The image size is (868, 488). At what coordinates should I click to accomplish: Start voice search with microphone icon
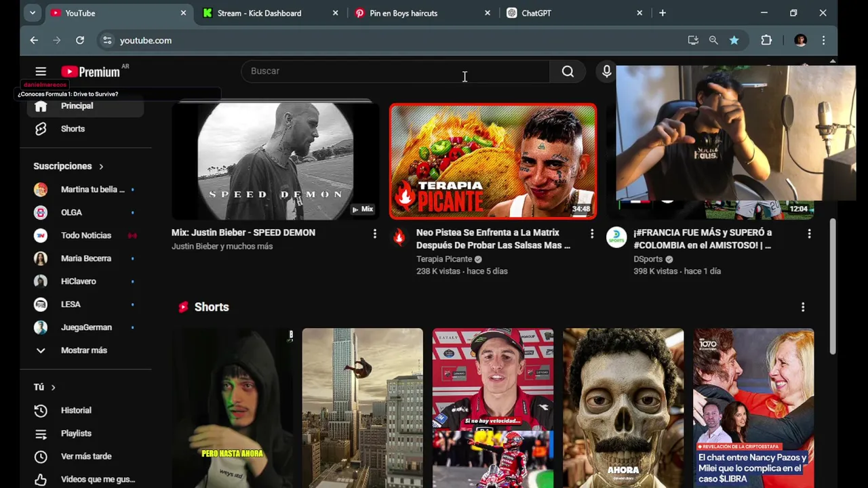[606, 71]
